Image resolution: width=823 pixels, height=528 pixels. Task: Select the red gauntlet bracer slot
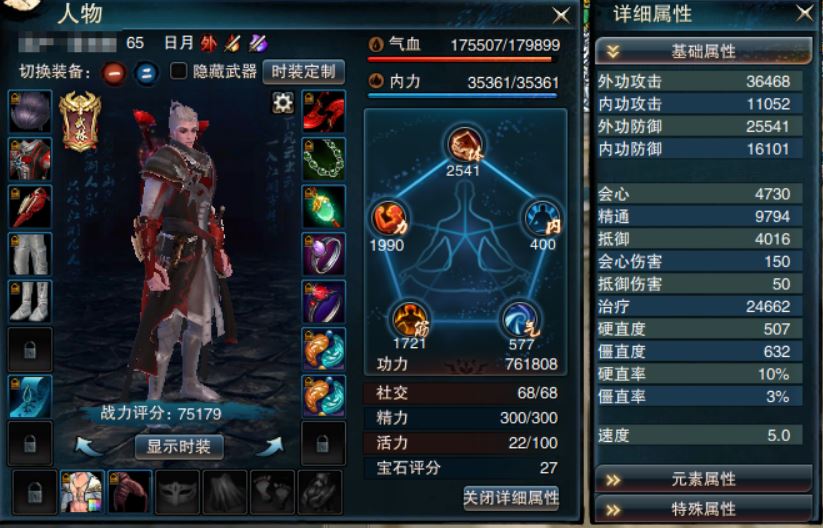tap(30, 206)
